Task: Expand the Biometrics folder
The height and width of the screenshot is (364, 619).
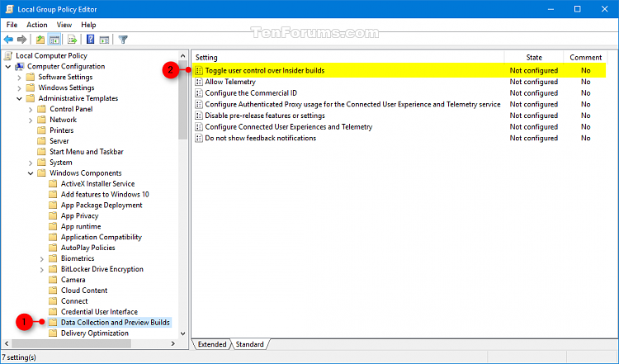Action: coord(42,258)
